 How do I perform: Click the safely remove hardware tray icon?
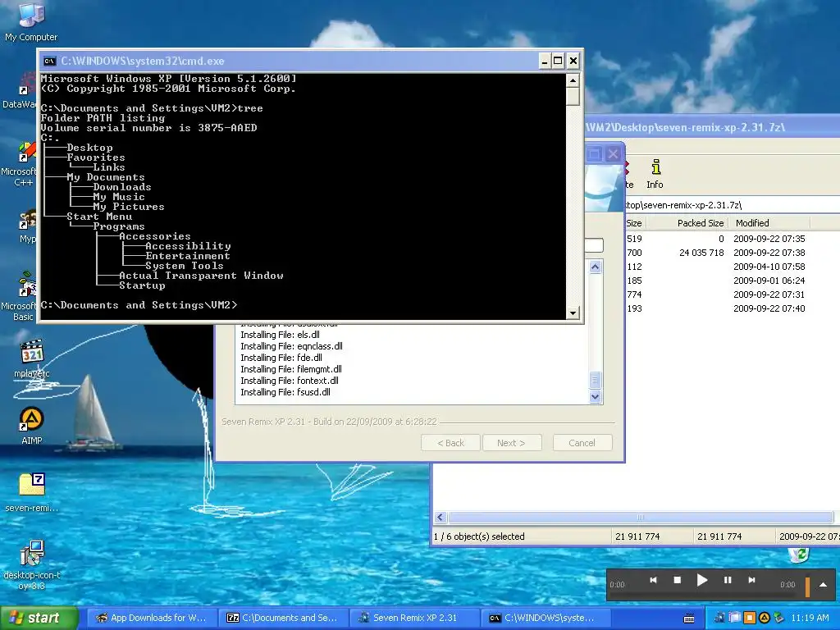pos(778,618)
